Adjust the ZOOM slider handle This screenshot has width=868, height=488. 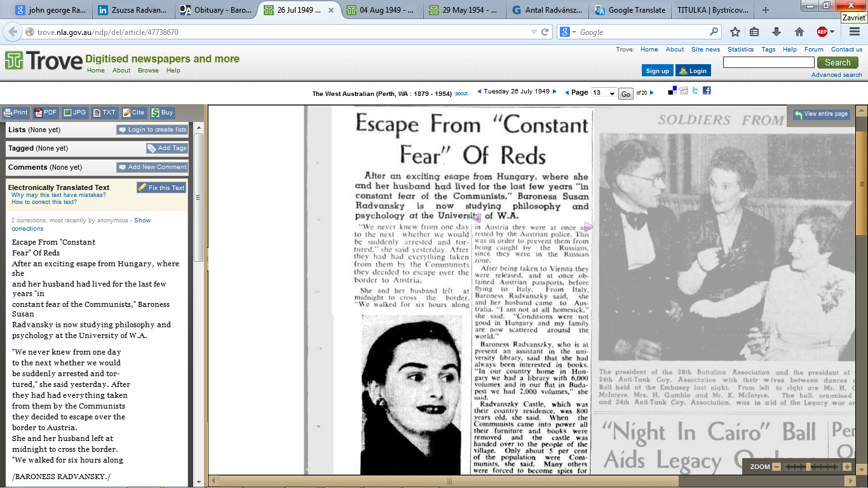808,466
